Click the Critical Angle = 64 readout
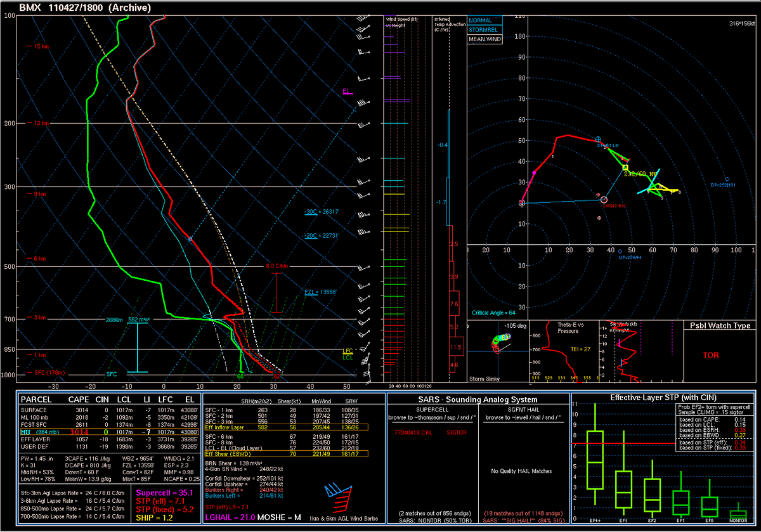 click(x=494, y=313)
